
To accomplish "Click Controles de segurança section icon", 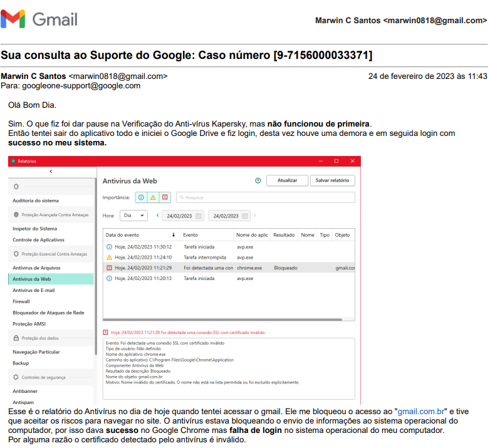I will tap(16, 377).
